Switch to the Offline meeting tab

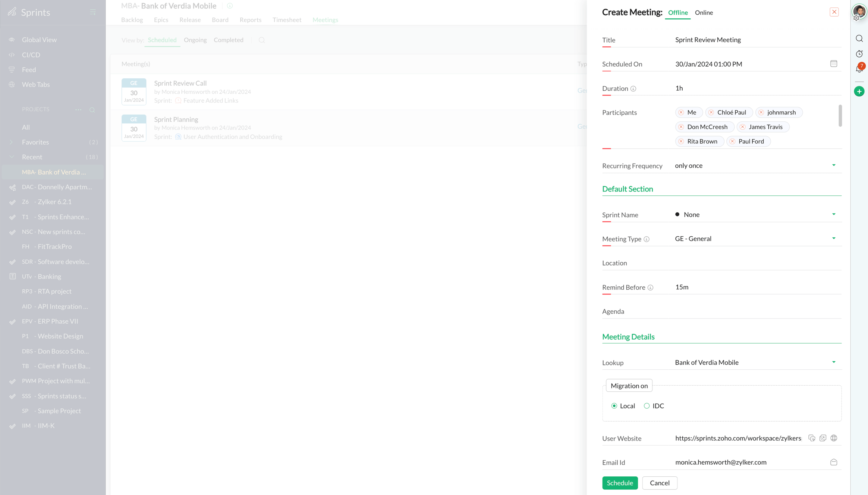(678, 13)
